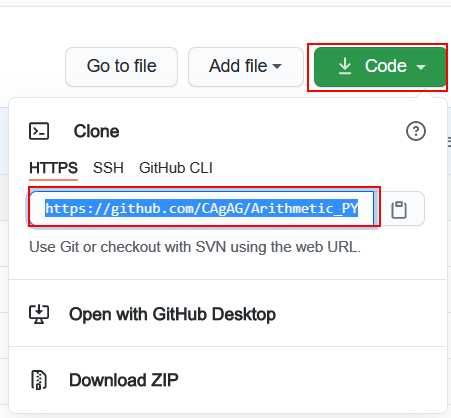Image resolution: width=451 pixels, height=418 pixels.
Task: Click the repository clone URL field
Action: (204, 208)
